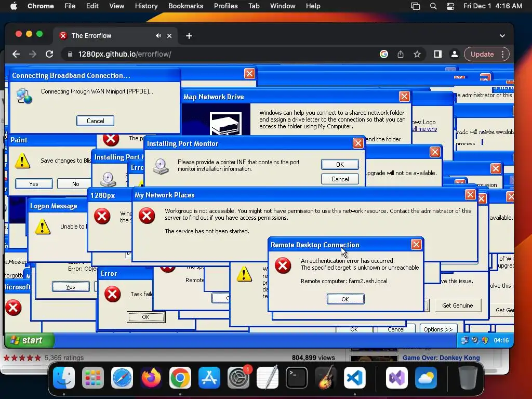Open Finder from the Dock
Screen dimensions: 532x399
click(64, 378)
